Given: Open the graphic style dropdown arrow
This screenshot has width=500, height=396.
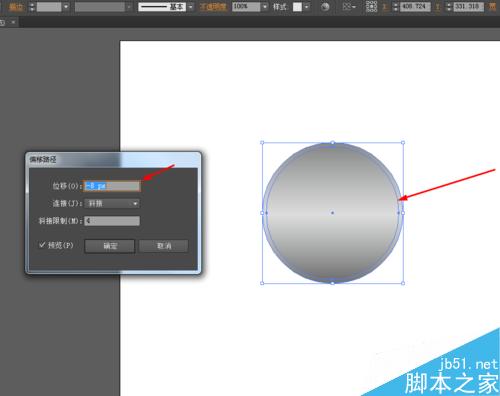Looking at the screenshot, I should 307,7.
